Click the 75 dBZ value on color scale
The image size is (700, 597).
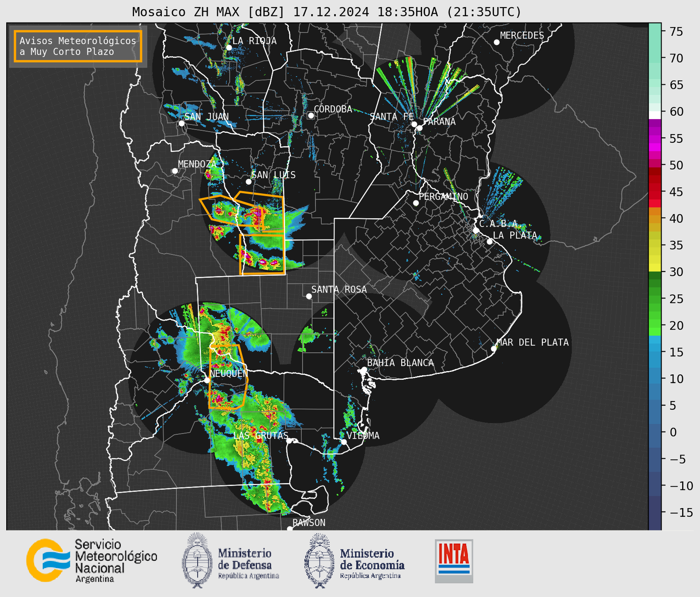point(676,32)
